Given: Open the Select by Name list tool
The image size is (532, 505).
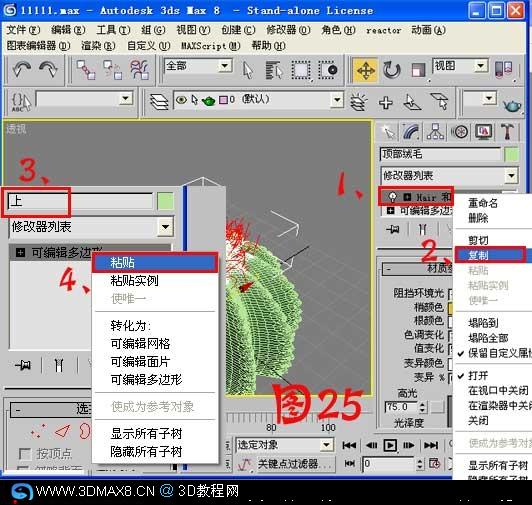Looking at the screenshot, I should point(274,70).
